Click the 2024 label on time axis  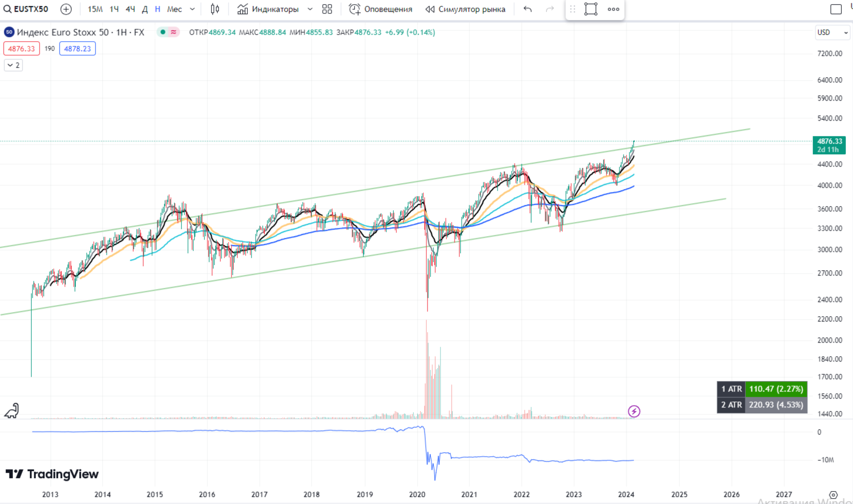626,495
